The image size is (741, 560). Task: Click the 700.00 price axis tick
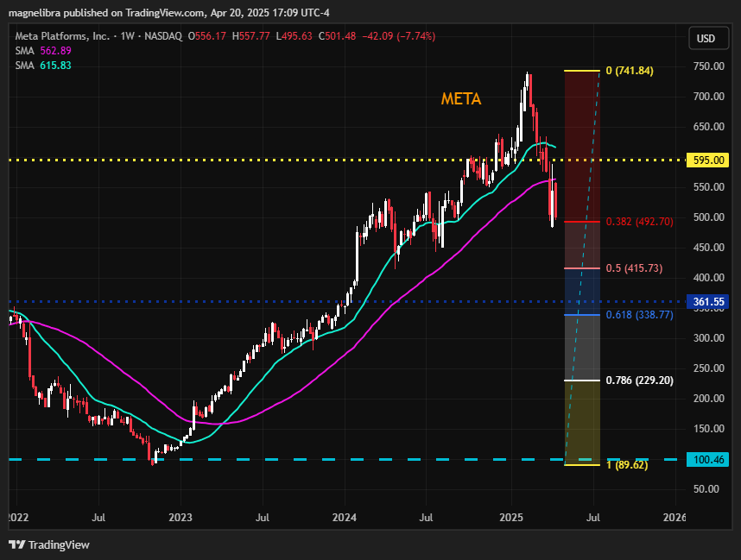708,97
